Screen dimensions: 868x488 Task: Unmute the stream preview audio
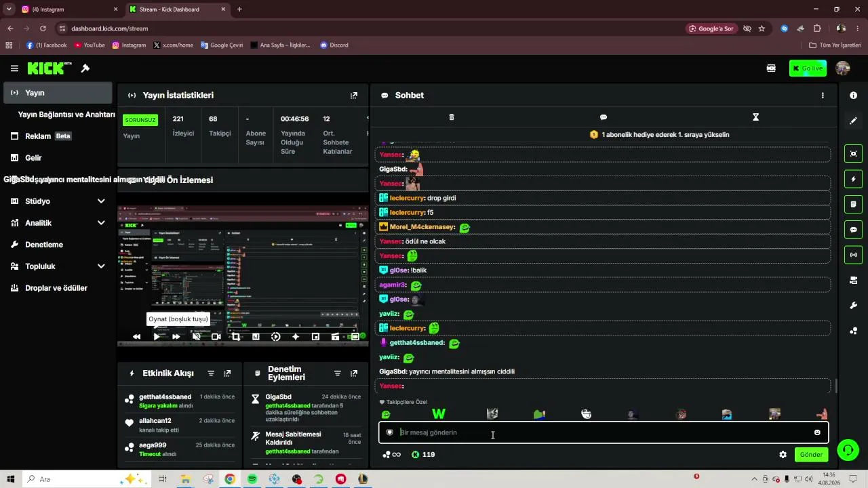196,336
